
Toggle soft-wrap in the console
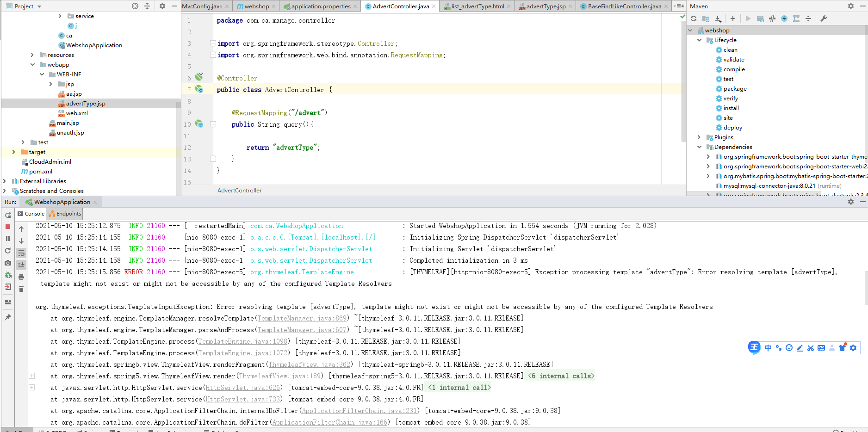(21, 253)
